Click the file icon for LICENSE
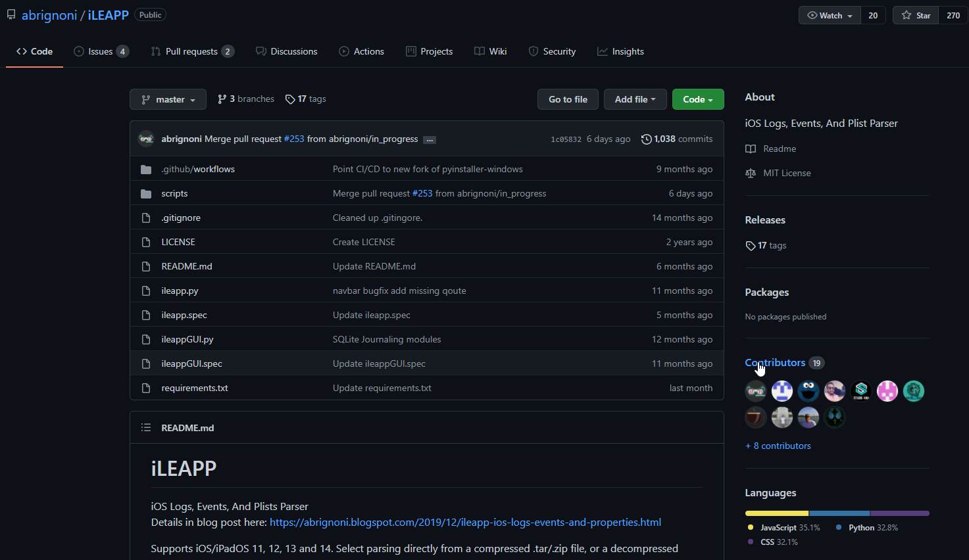 (x=146, y=243)
